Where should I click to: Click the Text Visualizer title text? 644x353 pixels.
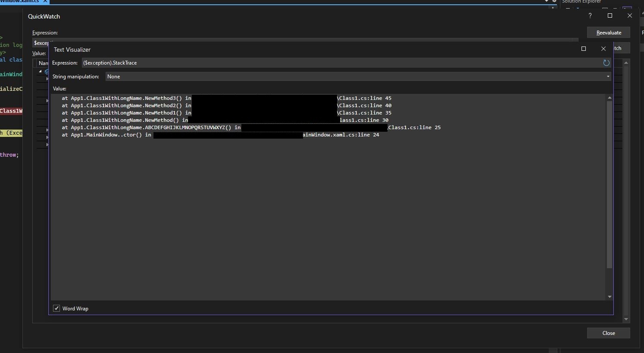(72, 50)
